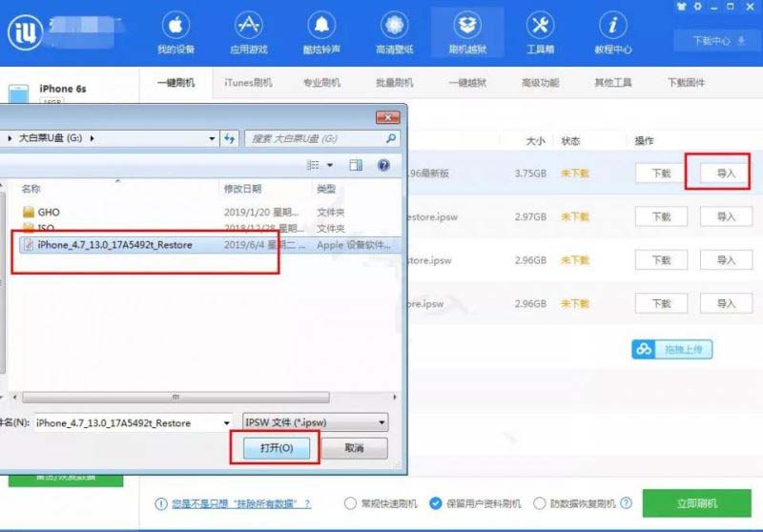Open 刷机越狱 flash section
763x532 pixels.
point(467,33)
